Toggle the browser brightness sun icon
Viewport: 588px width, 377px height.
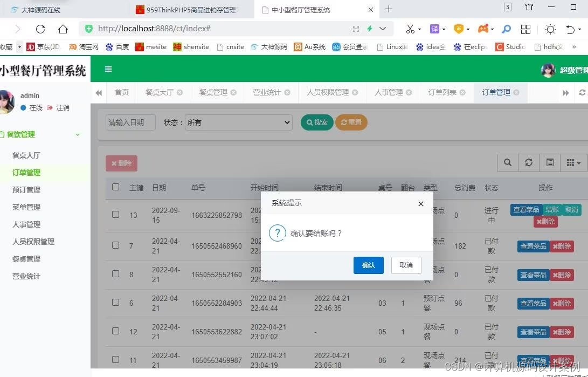pyautogui.click(x=550, y=29)
